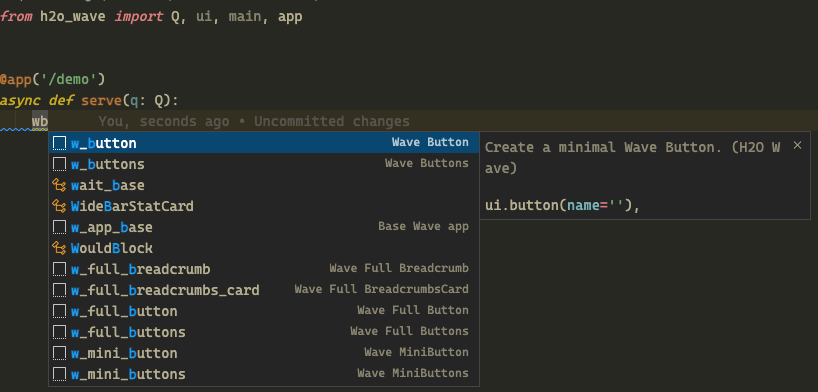Screen dimensions: 818x392
Task: Click the snippet icon beside w_full_breadcrumb
Action: click(x=59, y=269)
